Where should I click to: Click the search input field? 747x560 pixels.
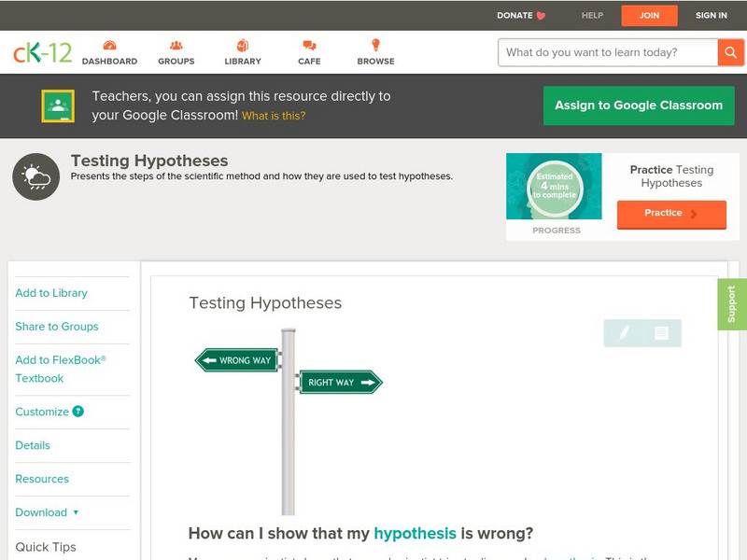coord(608,52)
